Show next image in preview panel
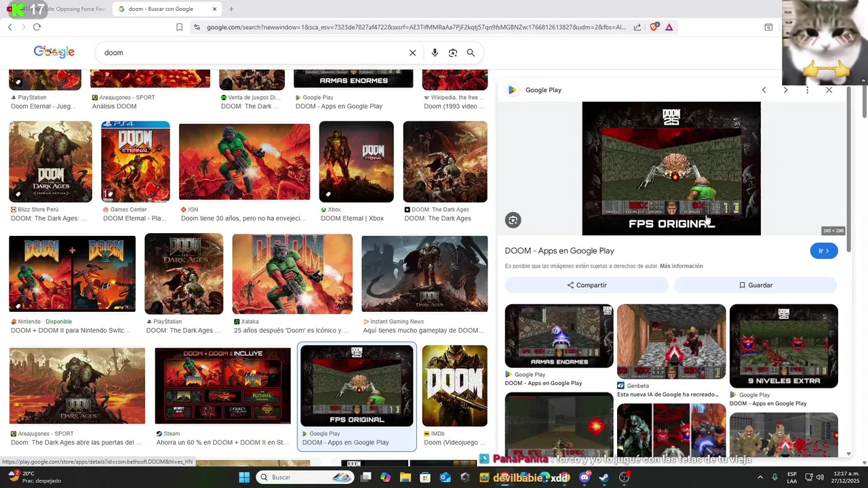The image size is (868, 488). (785, 90)
